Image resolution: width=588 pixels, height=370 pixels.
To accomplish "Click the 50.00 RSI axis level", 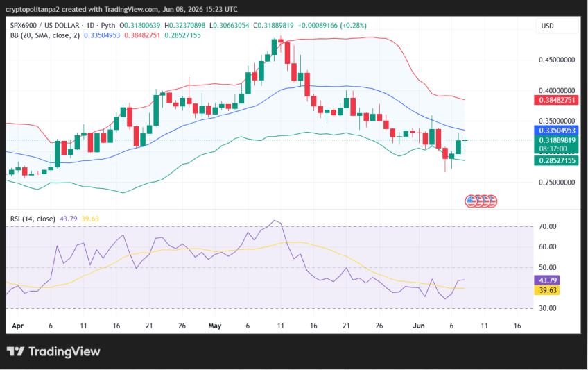I will coord(548,267).
